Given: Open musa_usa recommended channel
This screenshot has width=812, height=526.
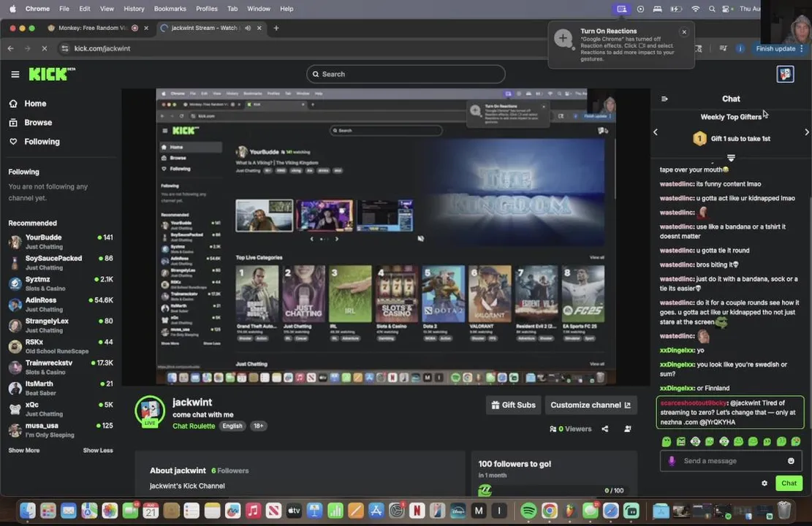Looking at the screenshot, I should 61,430.
